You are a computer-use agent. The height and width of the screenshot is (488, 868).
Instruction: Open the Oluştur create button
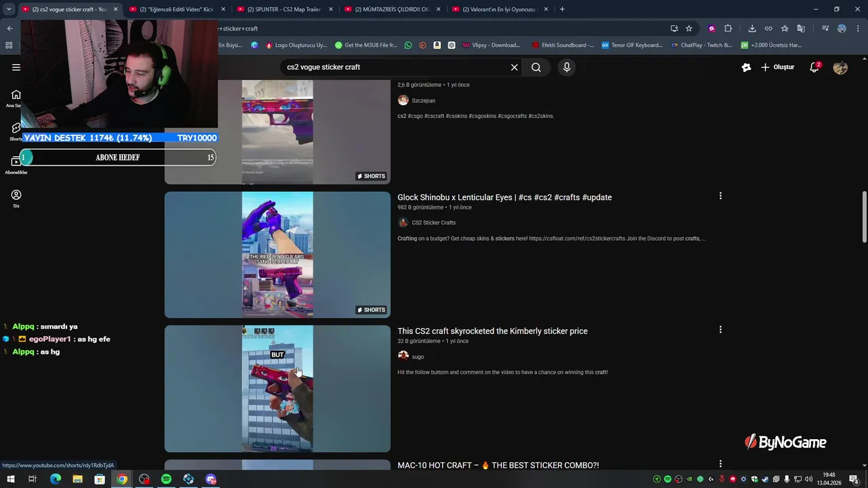click(x=778, y=67)
